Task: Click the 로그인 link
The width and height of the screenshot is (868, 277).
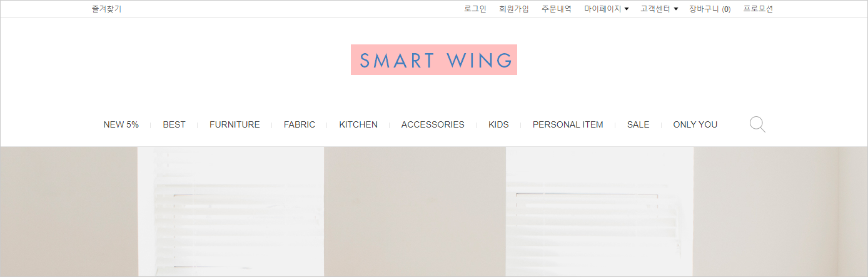Action: [475, 9]
